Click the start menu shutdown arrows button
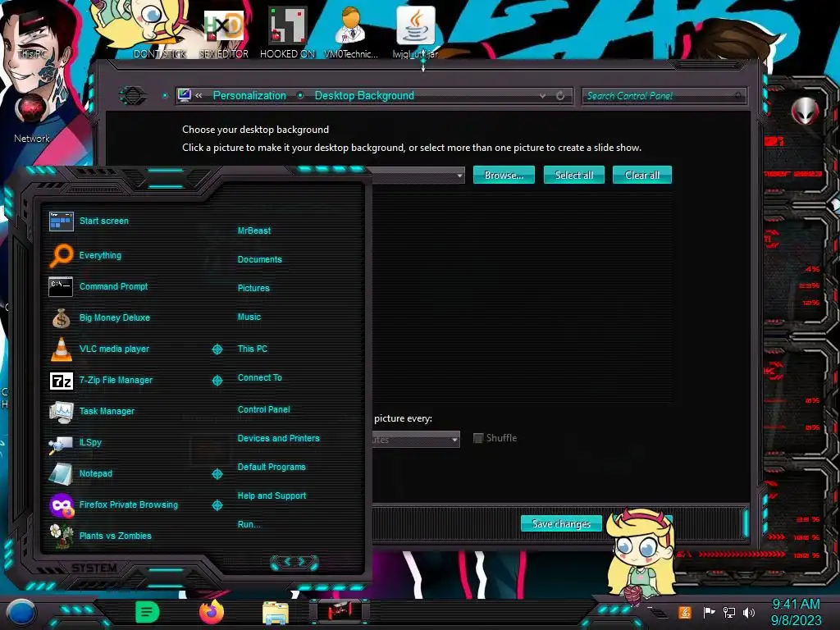840x630 pixels. (294, 561)
